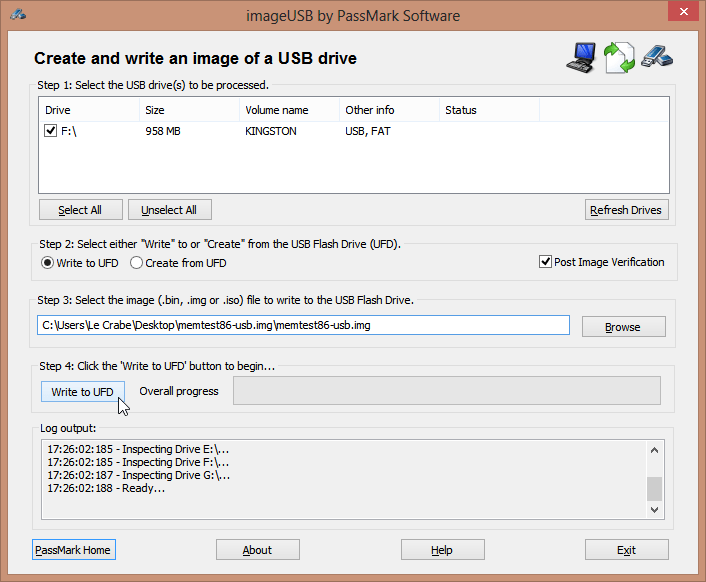
Task: Browse for an image file
Action: [x=624, y=327]
